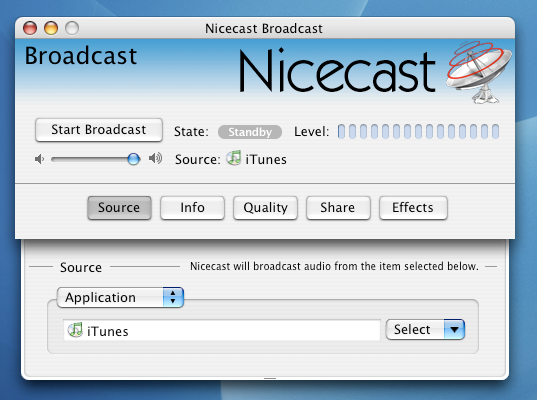Screen dimensions: 537x400
Task: Toggle the Source drawer button
Action: (119, 208)
